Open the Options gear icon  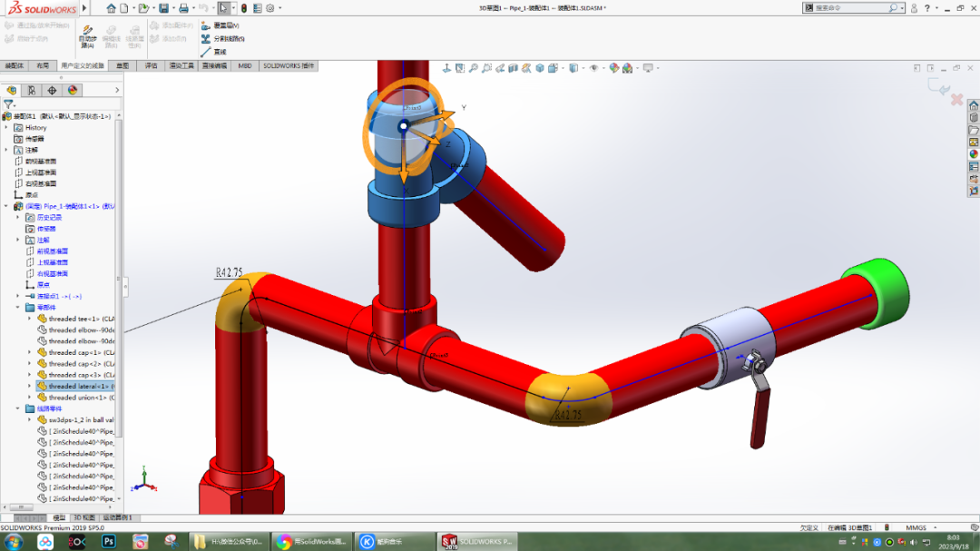click(270, 8)
